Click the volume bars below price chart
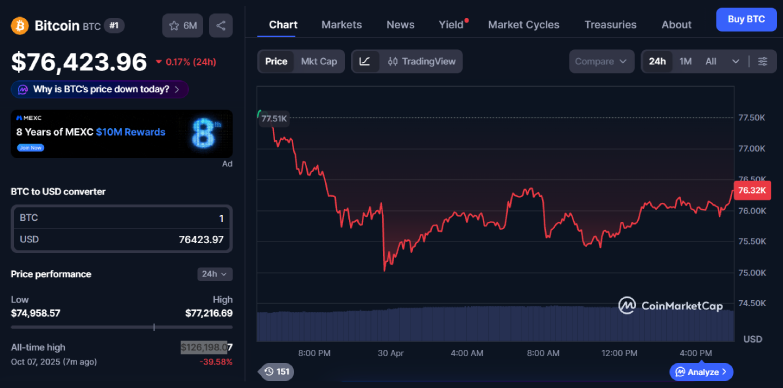783x388 pixels. [495, 324]
